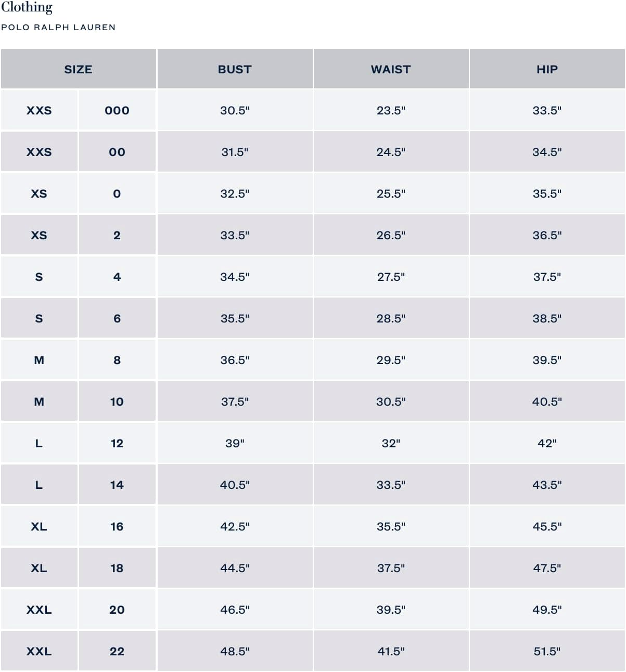Click bust value 44.5" for size 18

click(x=235, y=568)
